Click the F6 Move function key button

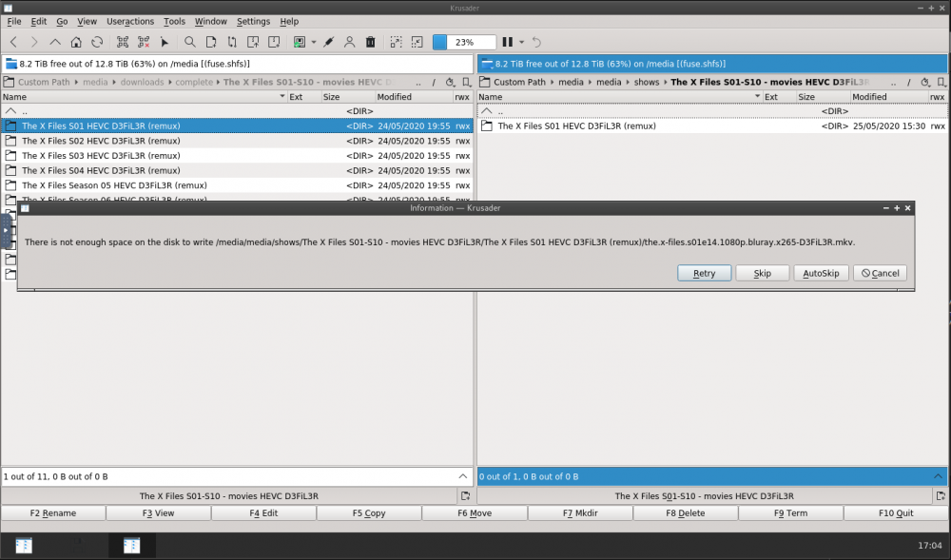(x=475, y=513)
